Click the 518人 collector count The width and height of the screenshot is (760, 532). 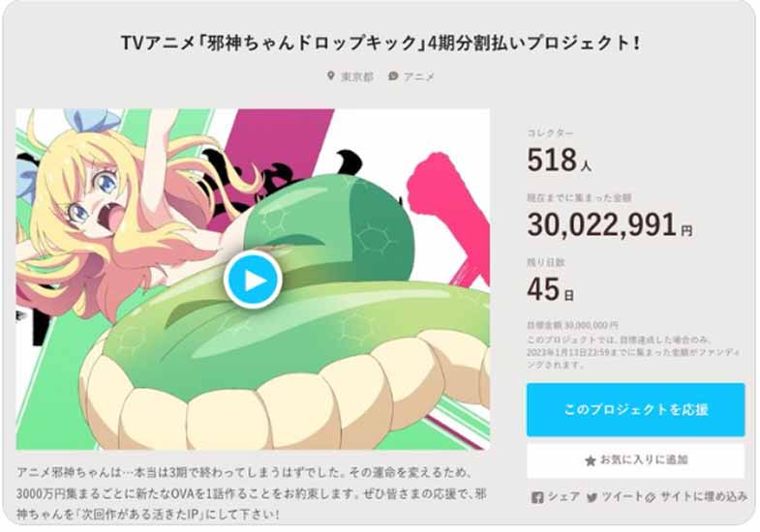(559, 160)
